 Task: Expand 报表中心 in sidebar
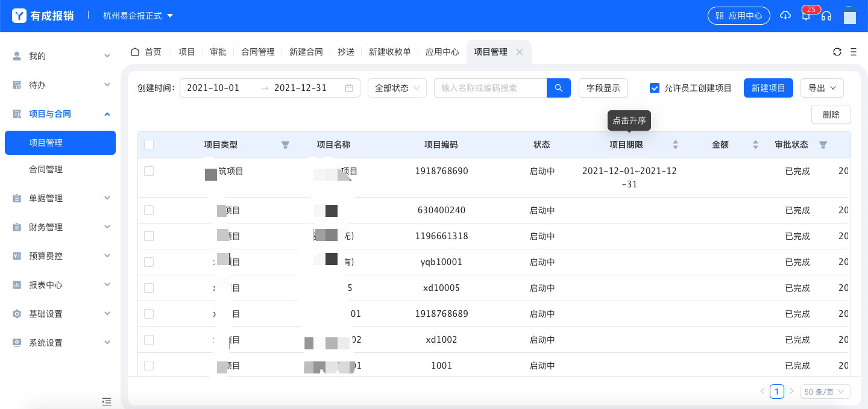click(x=60, y=285)
